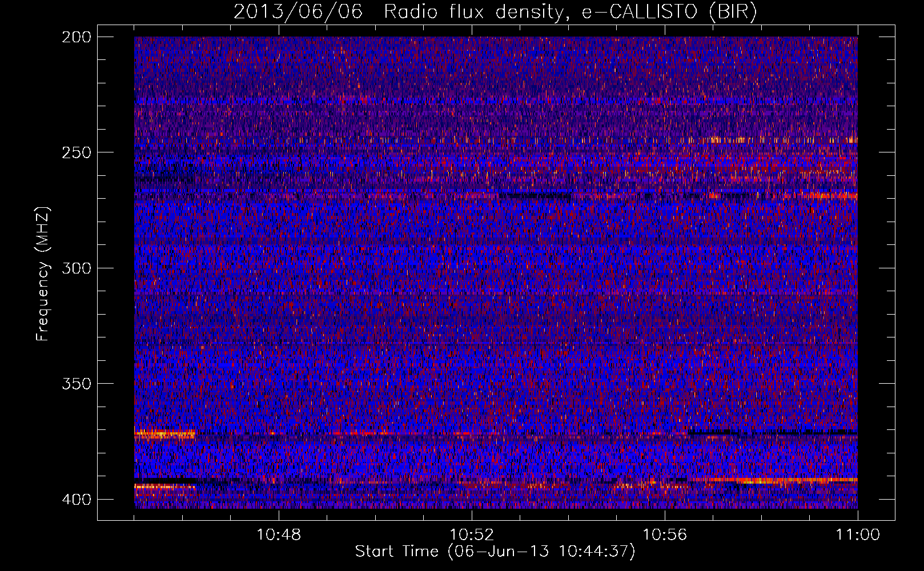Select the 200 frequency axis label
This screenshot has width=924, height=571.
[x=76, y=37]
